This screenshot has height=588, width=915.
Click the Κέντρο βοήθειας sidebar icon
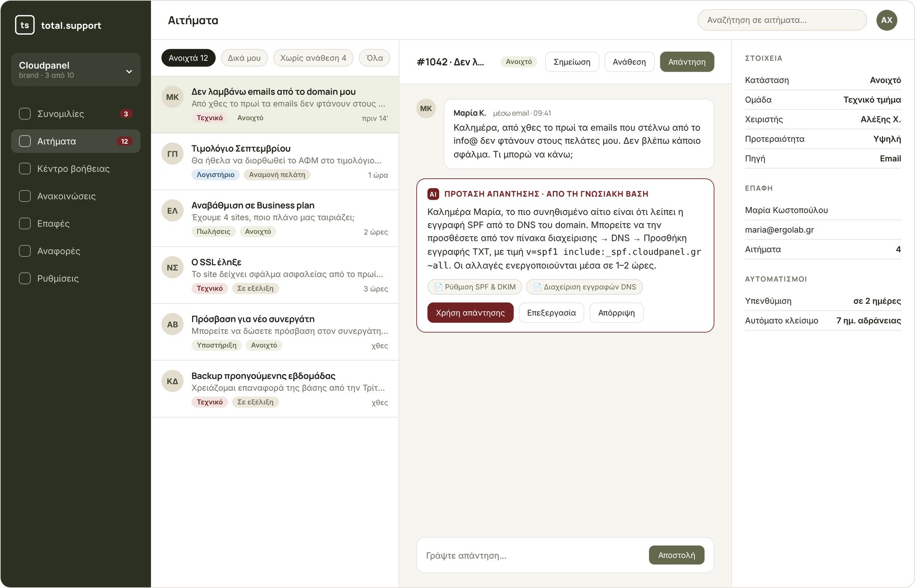[x=25, y=169]
